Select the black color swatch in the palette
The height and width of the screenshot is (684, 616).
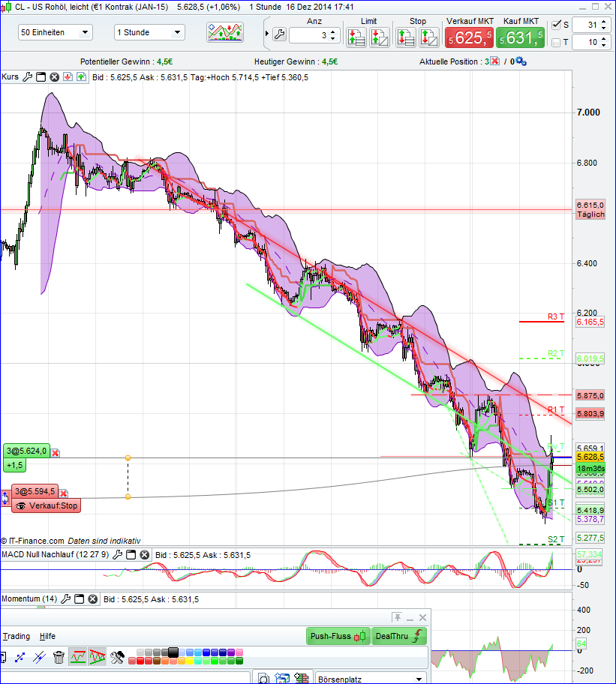click(173, 653)
